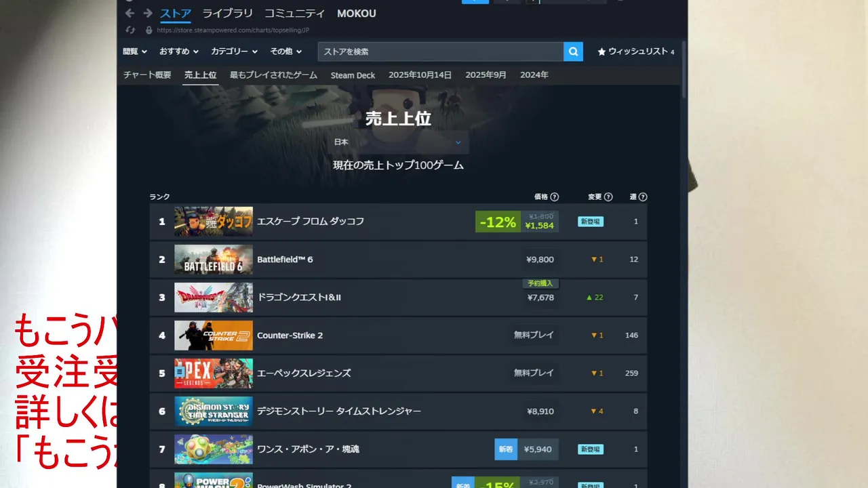Click the star icon next to ウィッシュリスト

(601, 52)
